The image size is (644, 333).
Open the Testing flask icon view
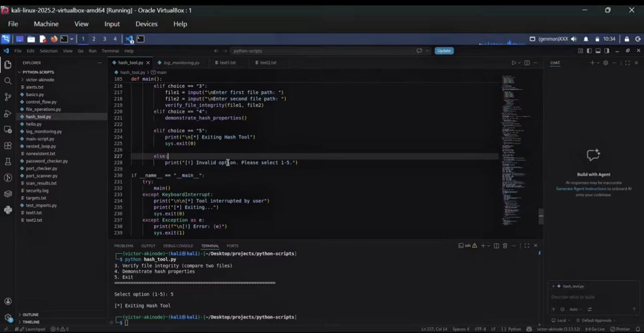coord(8,161)
